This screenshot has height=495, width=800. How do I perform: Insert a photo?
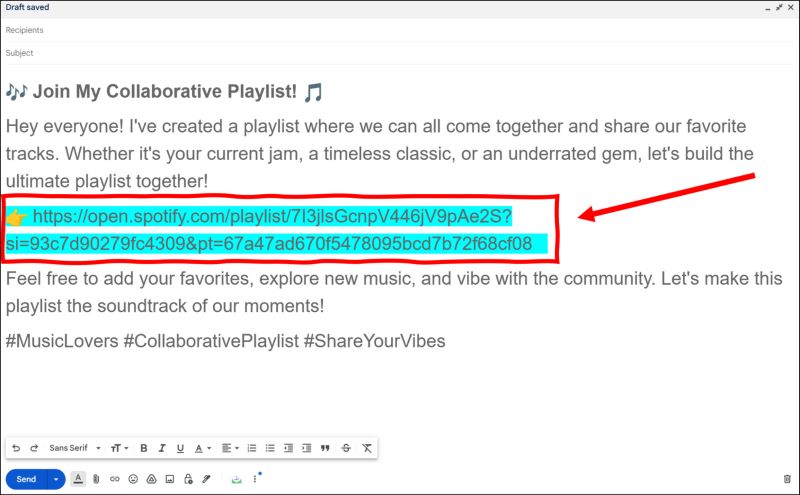170,479
